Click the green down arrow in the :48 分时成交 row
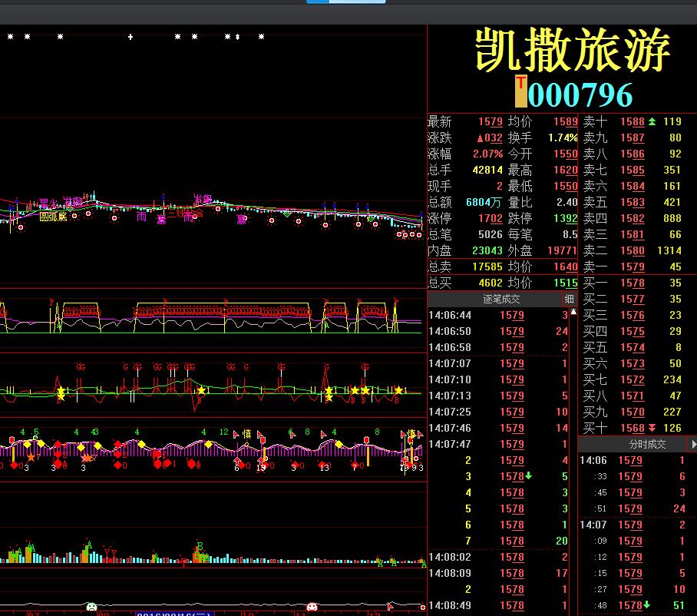 pos(647,605)
